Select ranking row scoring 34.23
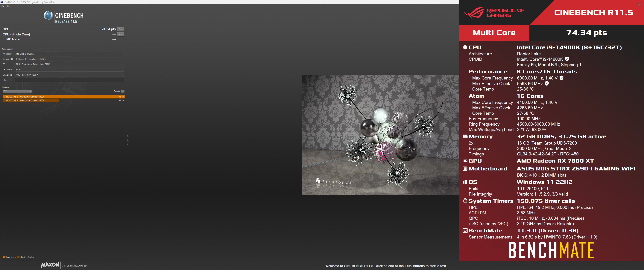644x270 pixels. pyautogui.click(x=63, y=100)
